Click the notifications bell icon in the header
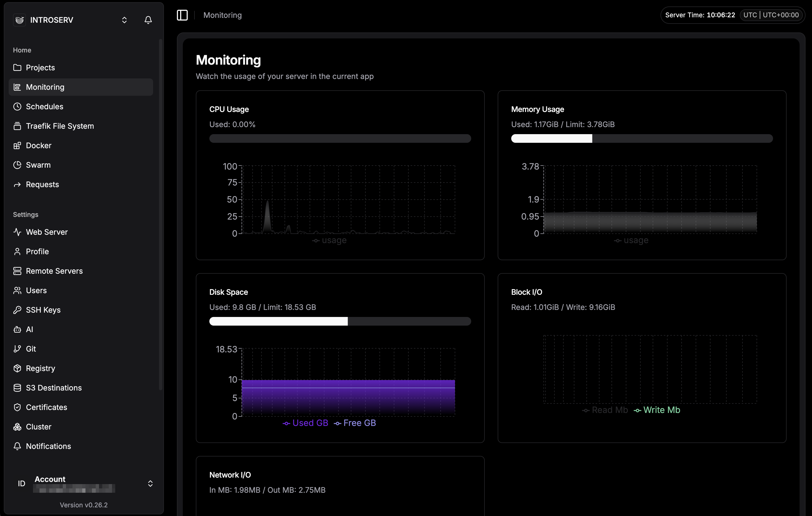The width and height of the screenshot is (812, 516). 148,20
